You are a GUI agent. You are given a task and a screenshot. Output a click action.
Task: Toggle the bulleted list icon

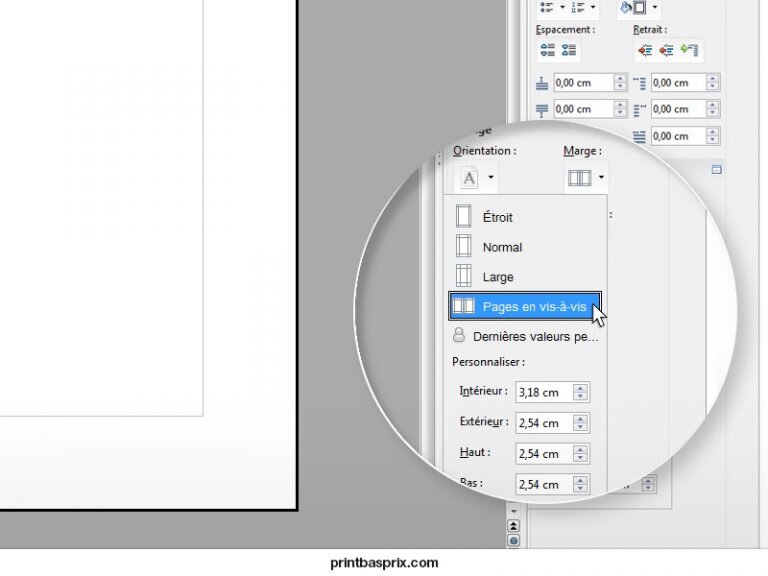pos(546,7)
